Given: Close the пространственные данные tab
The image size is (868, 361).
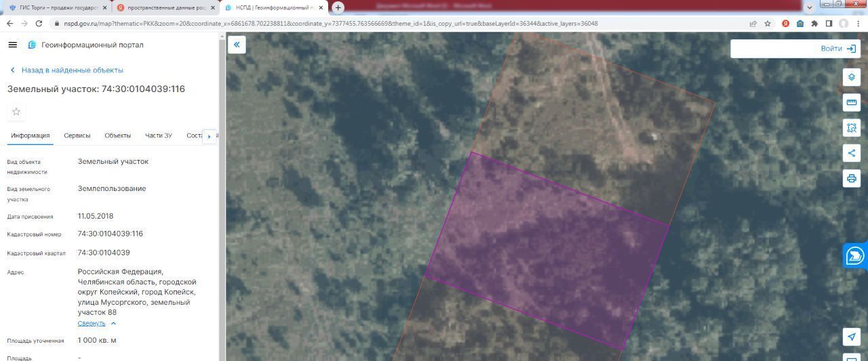Looking at the screenshot, I should [x=213, y=7].
